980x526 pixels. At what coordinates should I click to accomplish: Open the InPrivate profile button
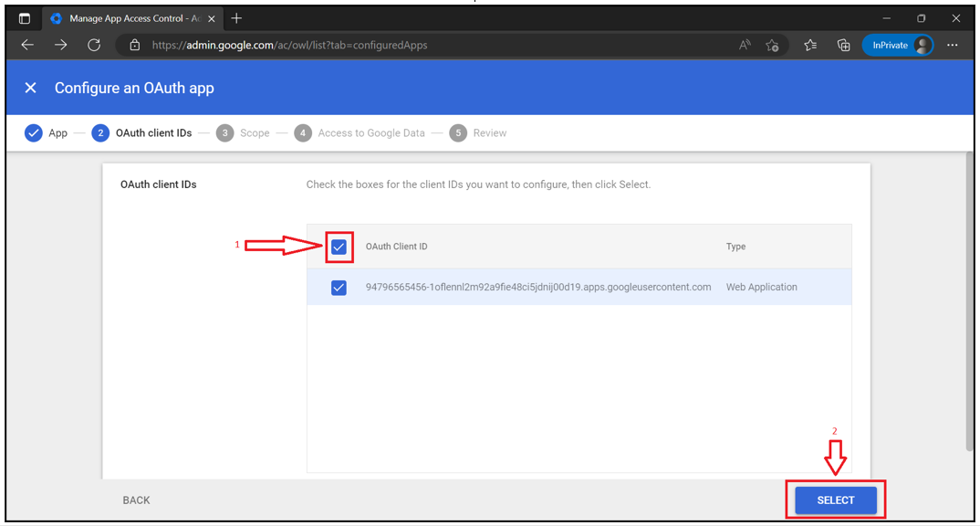point(898,45)
